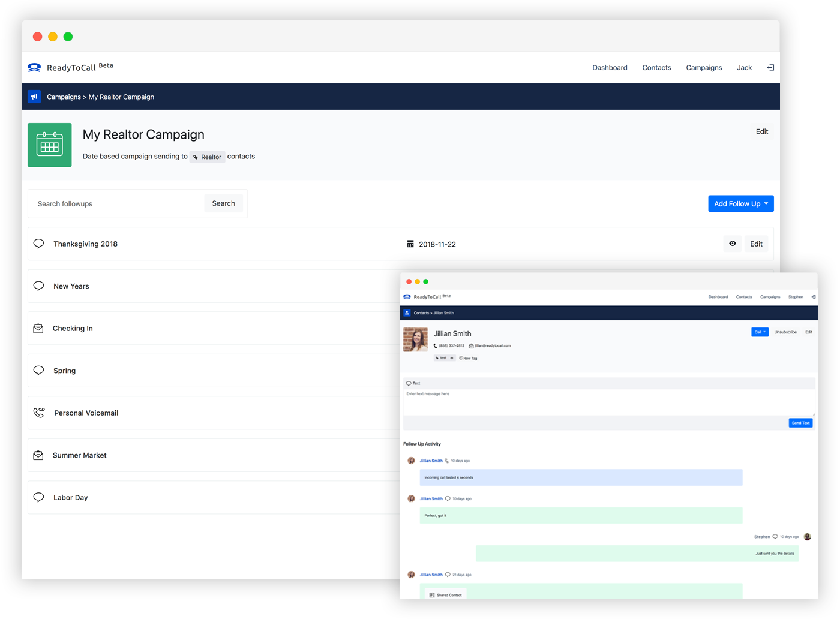Click the chat bubble icon for New Years
Image resolution: width=840 pixels, height=619 pixels.
point(39,286)
